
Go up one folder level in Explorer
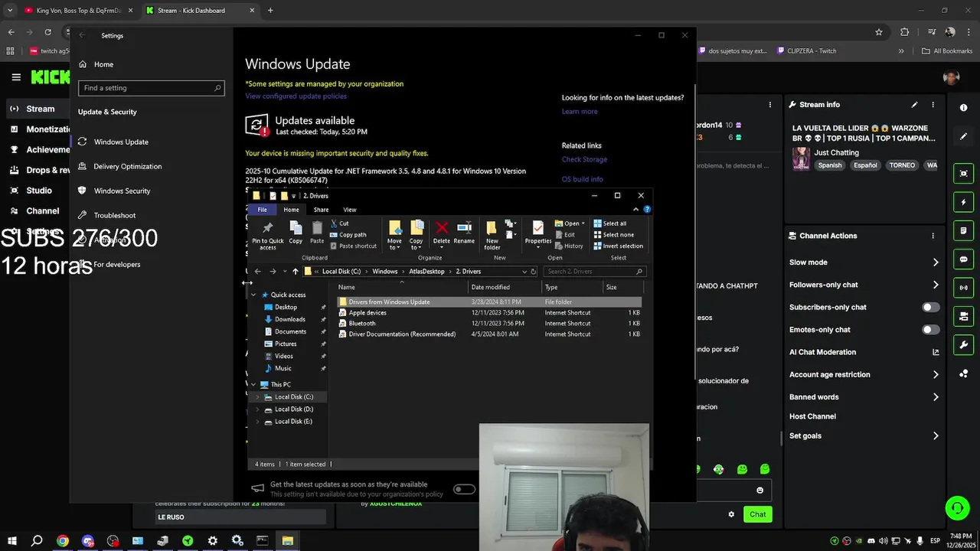(296, 272)
